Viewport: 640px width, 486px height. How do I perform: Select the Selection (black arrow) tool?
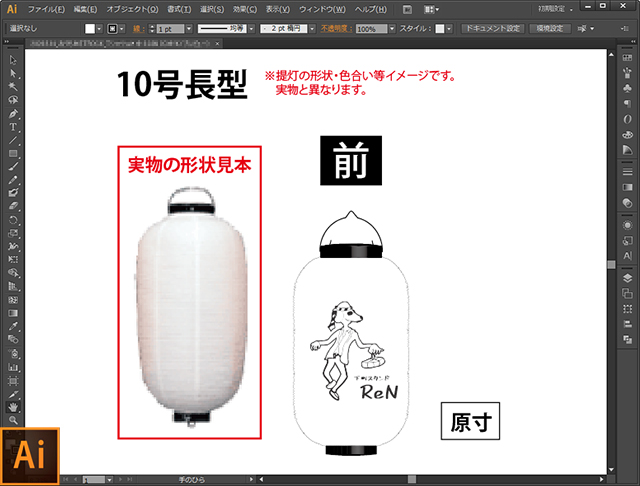point(13,61)
